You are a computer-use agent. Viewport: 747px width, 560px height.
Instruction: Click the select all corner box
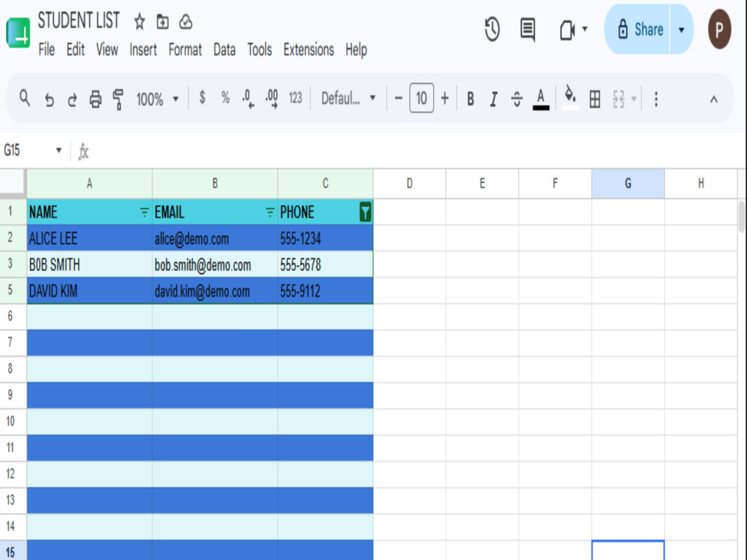[x=12, y=183]
